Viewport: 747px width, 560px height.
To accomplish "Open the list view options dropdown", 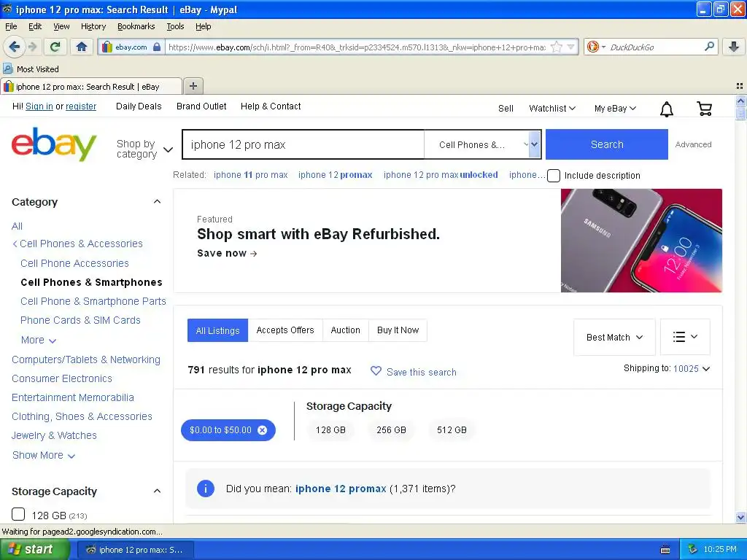I will [x=685, y=337].
